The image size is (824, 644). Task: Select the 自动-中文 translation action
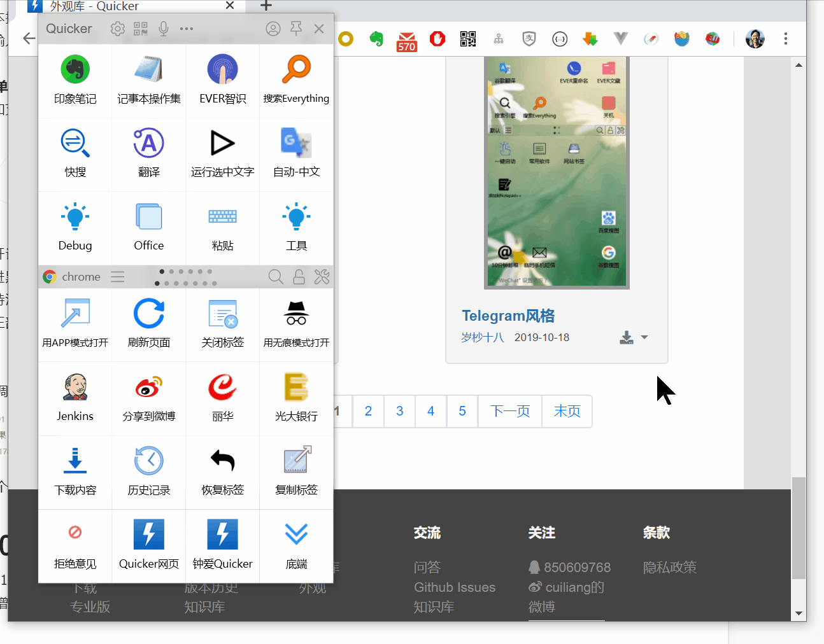point(296,155)
